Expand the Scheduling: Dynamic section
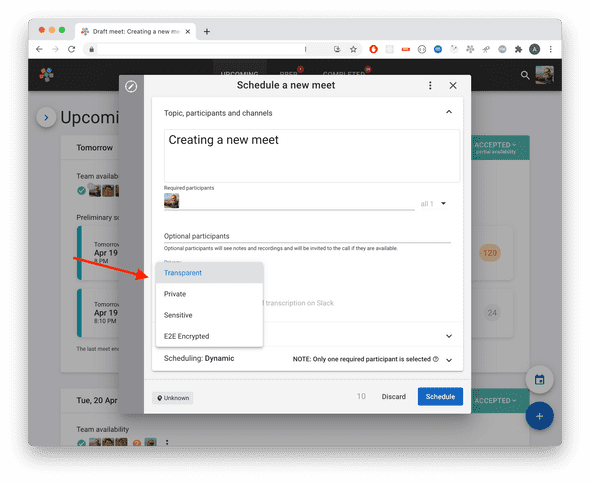 [x=449, y=360]
